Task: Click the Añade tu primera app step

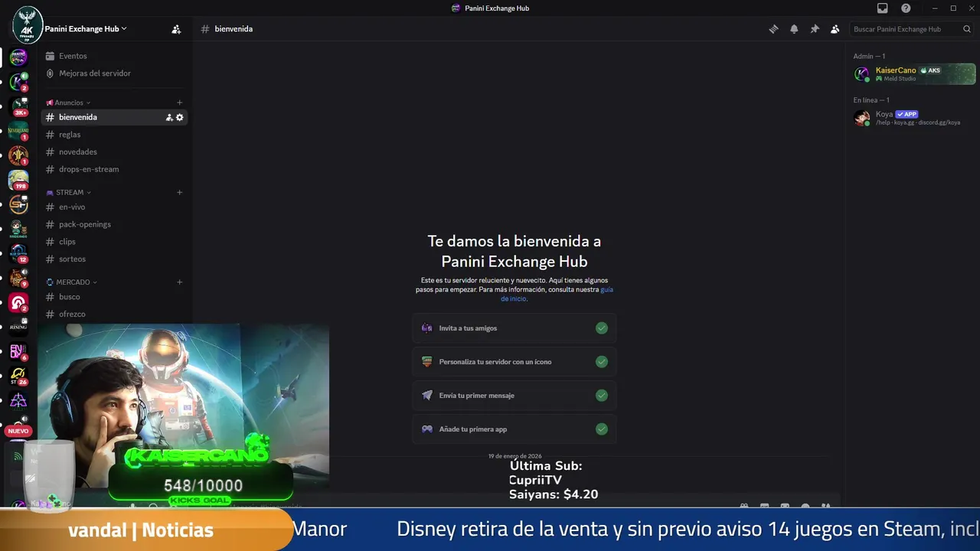Action: pyautogui.click(x=514, y=429)
